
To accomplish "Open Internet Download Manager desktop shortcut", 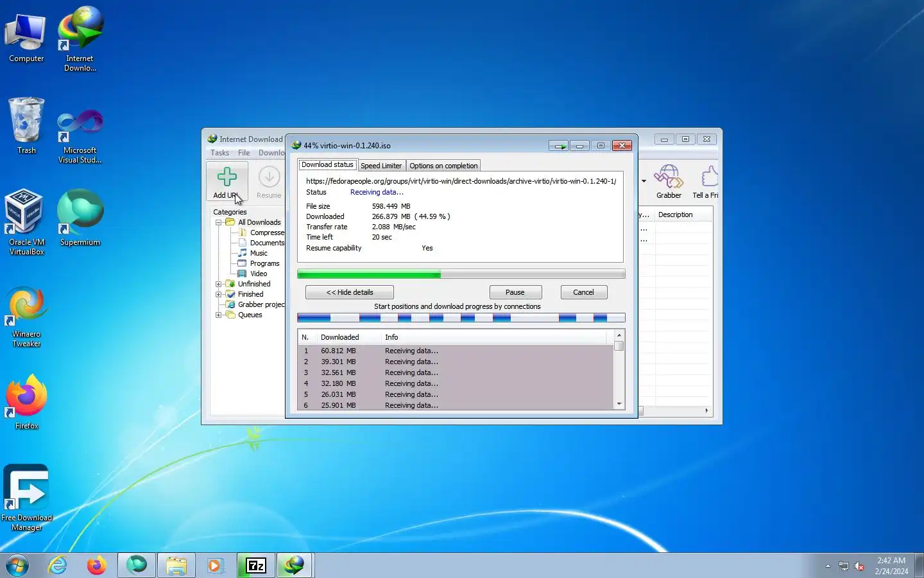I will point(80,39).
